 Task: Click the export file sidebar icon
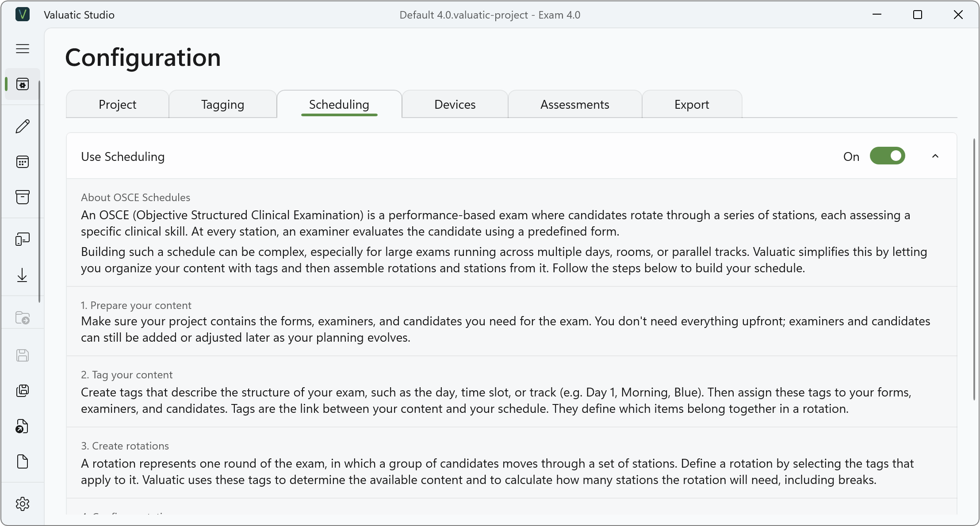pyautogui.click(x=23, y=426)
